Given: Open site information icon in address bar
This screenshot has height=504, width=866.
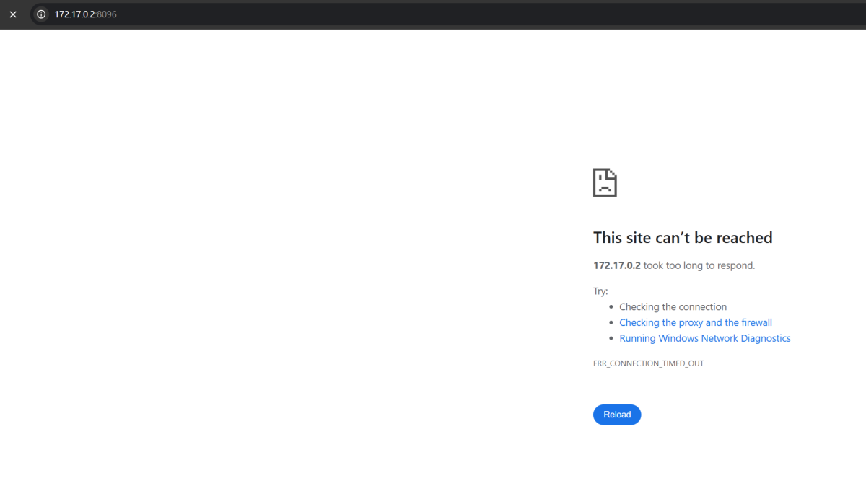Looking at the screenshot, I should (41, 14).
